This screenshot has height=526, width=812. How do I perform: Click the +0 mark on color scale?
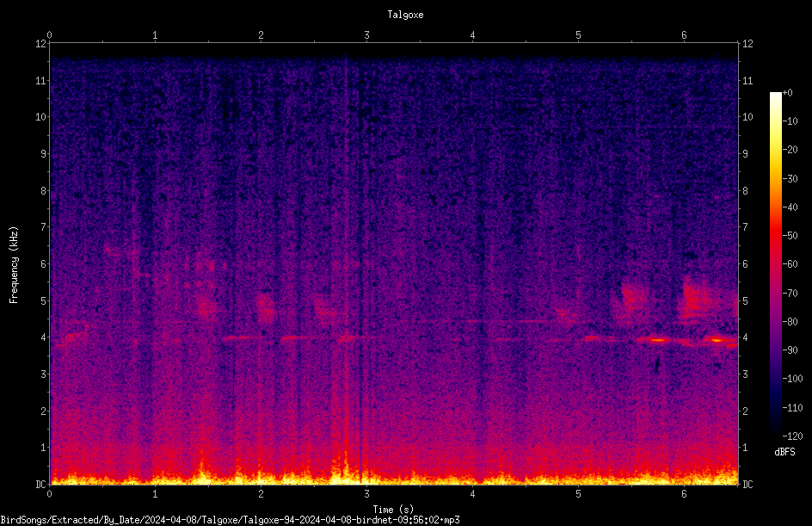tap(787, 93)
